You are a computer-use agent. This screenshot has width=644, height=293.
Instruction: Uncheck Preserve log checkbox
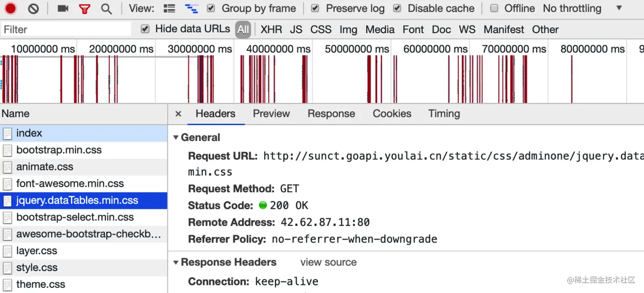(x=315, y=8)
